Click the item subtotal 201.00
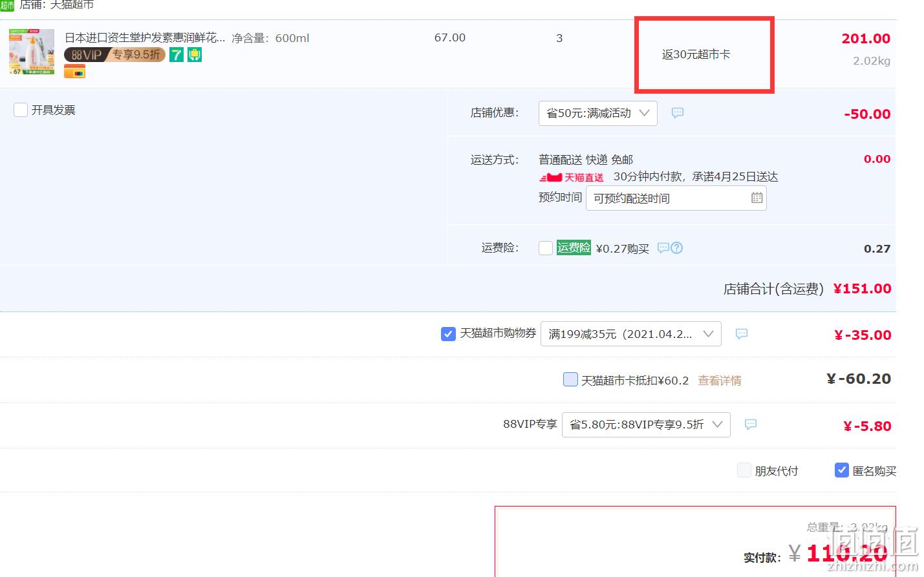924x577 pixels. (866, 39)
